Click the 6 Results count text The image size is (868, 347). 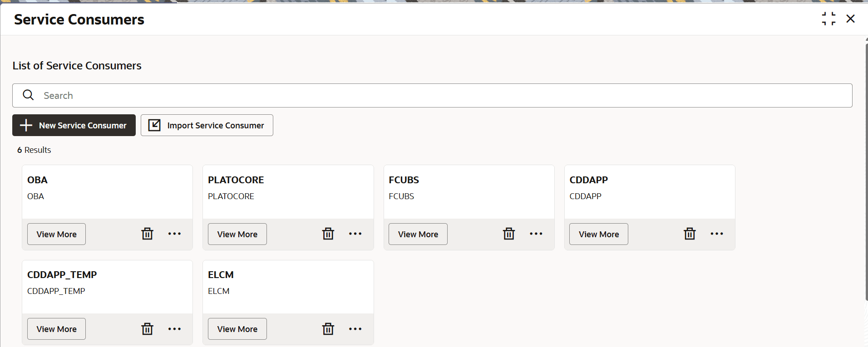[34, 150]
